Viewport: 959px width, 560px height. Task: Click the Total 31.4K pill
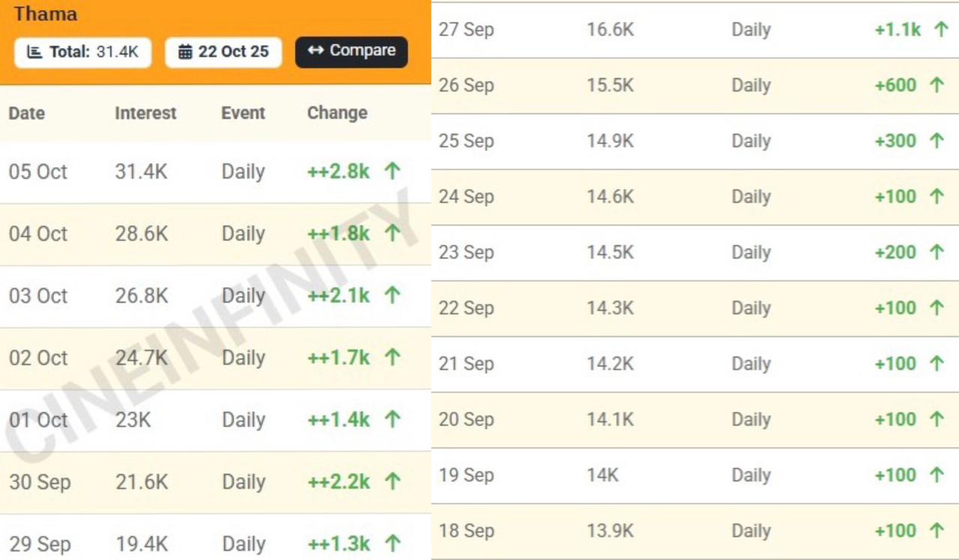(x=82, y=52)
